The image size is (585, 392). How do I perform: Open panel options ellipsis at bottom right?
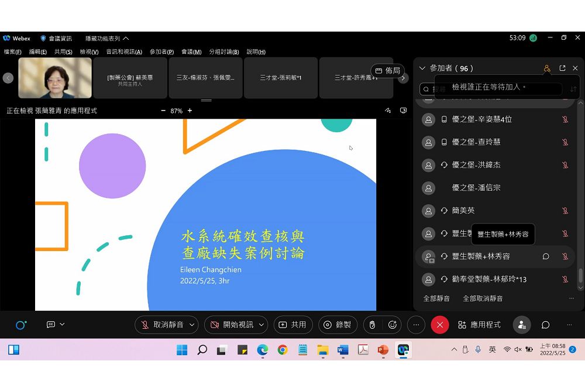pyautogui.click(x=569, y=325)
